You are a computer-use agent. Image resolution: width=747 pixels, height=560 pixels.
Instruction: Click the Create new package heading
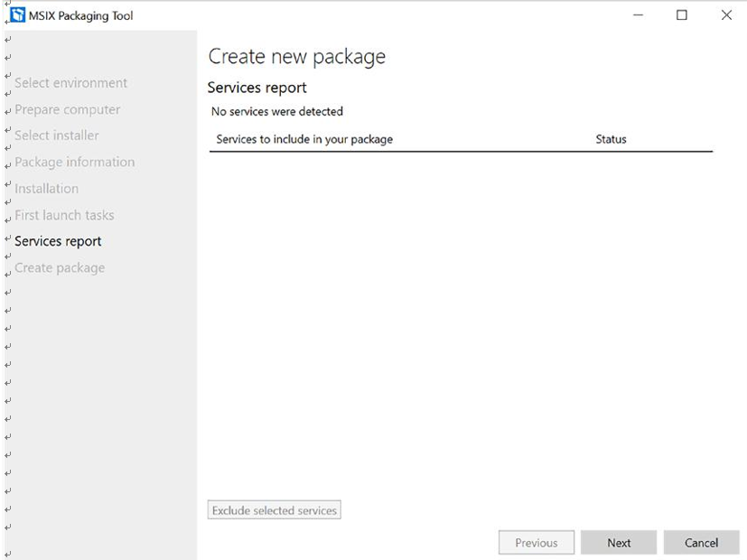tap(297, 57)
